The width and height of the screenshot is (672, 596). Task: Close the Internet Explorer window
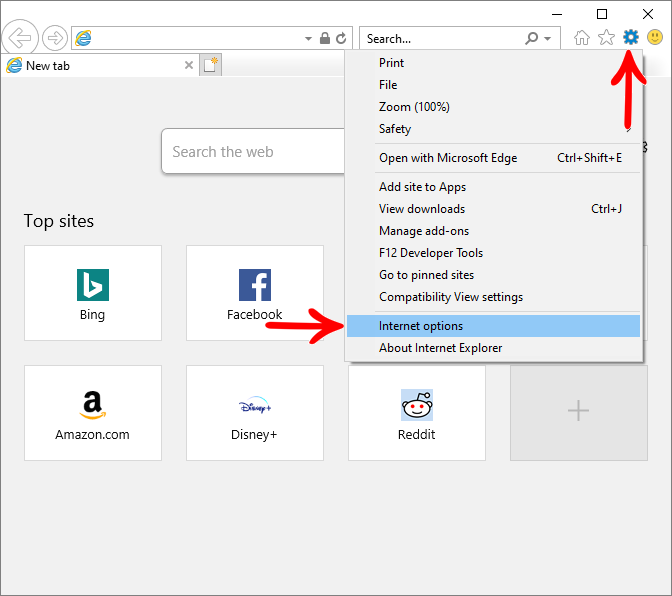coord(648,14)
